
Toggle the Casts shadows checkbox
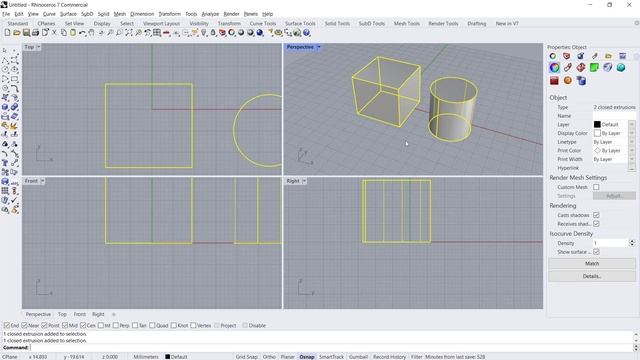tap(596, 215)
